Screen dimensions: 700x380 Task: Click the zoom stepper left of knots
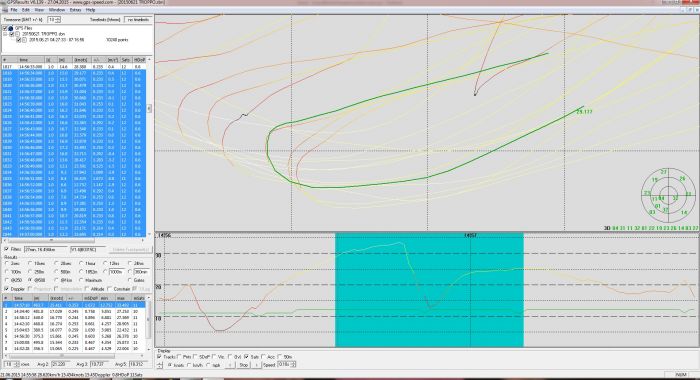(160, 365)
